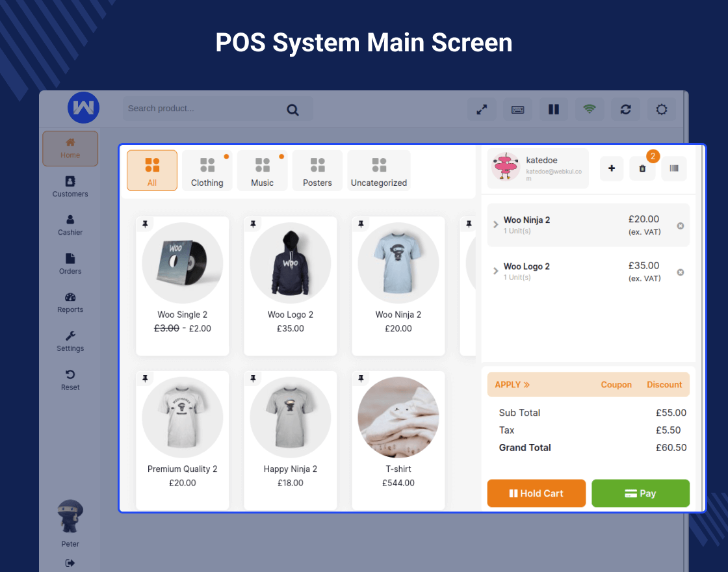Click the green Pay button
The image size is (728, 572).
pos(640,493)
